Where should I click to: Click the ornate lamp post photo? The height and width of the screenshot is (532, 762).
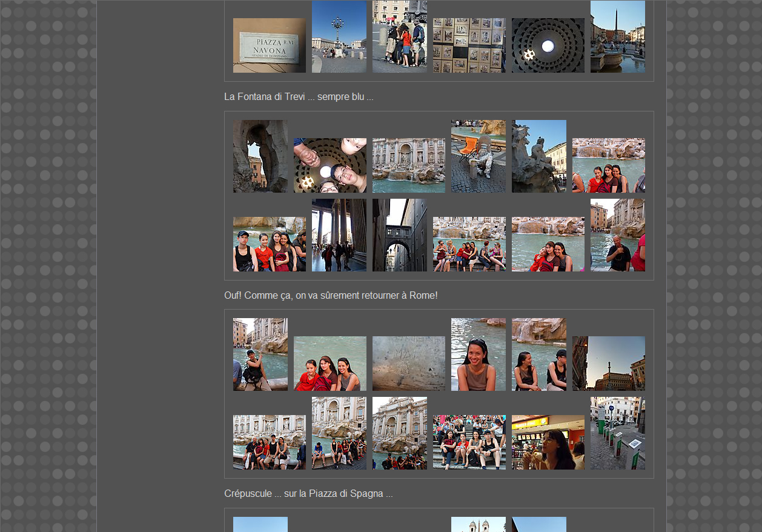339,36
